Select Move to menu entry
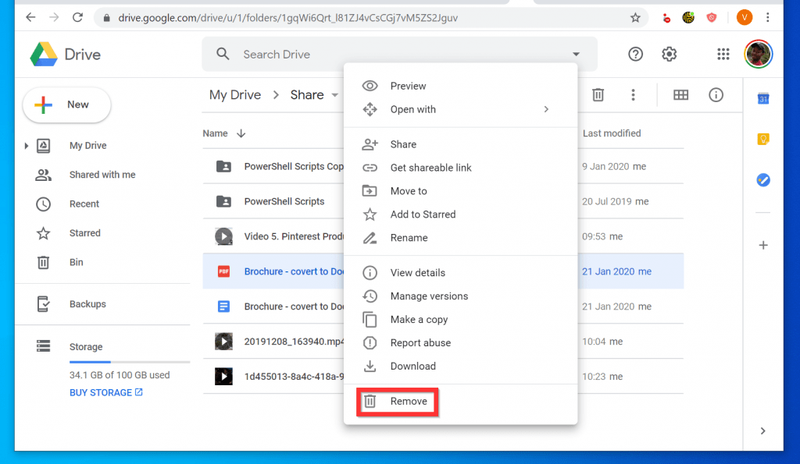This screenshot has height=464, width=800. (x=461, y=191)
